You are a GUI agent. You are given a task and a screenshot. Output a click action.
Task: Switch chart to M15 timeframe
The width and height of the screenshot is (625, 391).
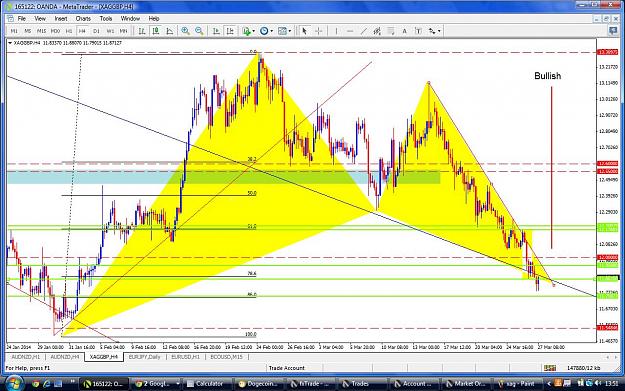click(41, 31)
